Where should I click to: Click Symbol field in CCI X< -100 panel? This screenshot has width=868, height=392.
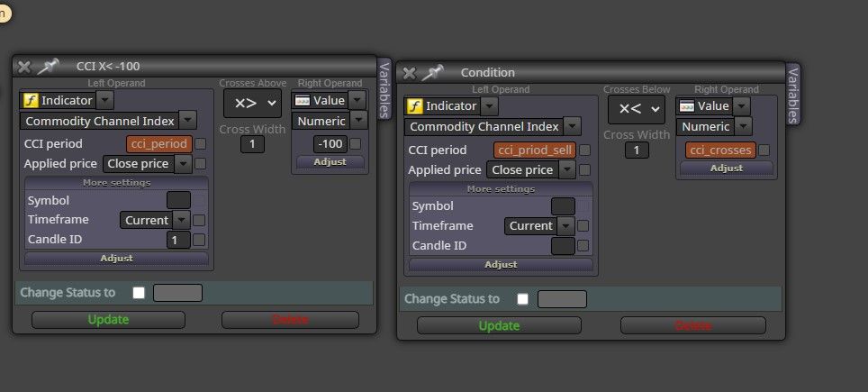coord(178,200)
